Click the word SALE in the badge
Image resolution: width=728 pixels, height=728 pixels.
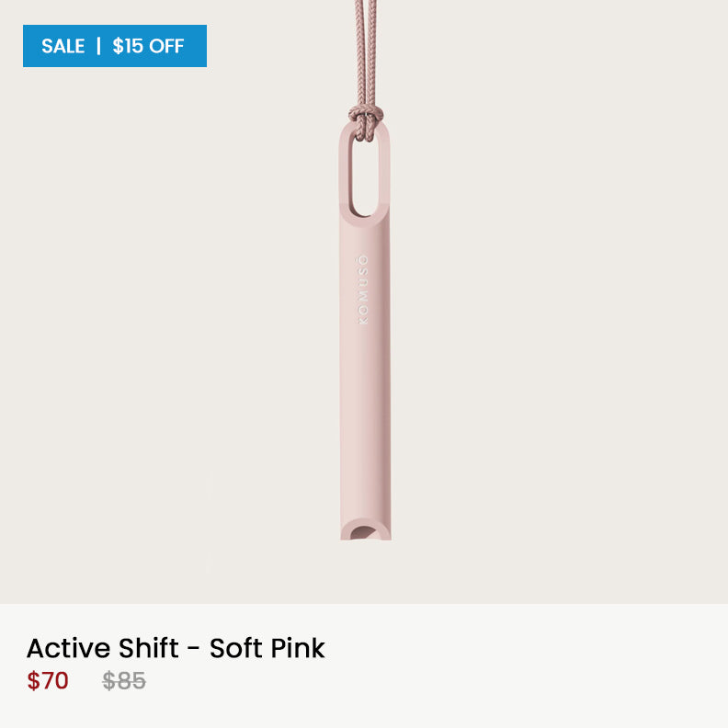pos(63,46)
